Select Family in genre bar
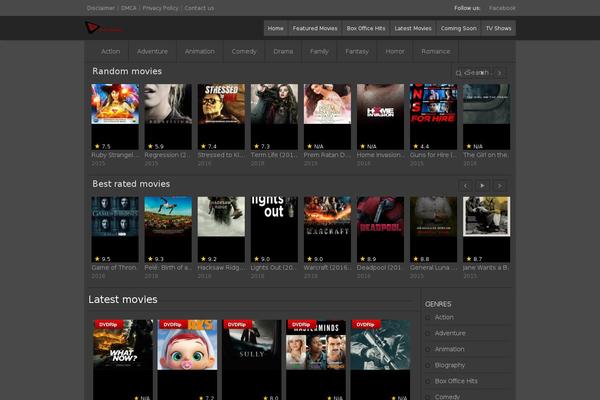600x400 pixels. 319,51
